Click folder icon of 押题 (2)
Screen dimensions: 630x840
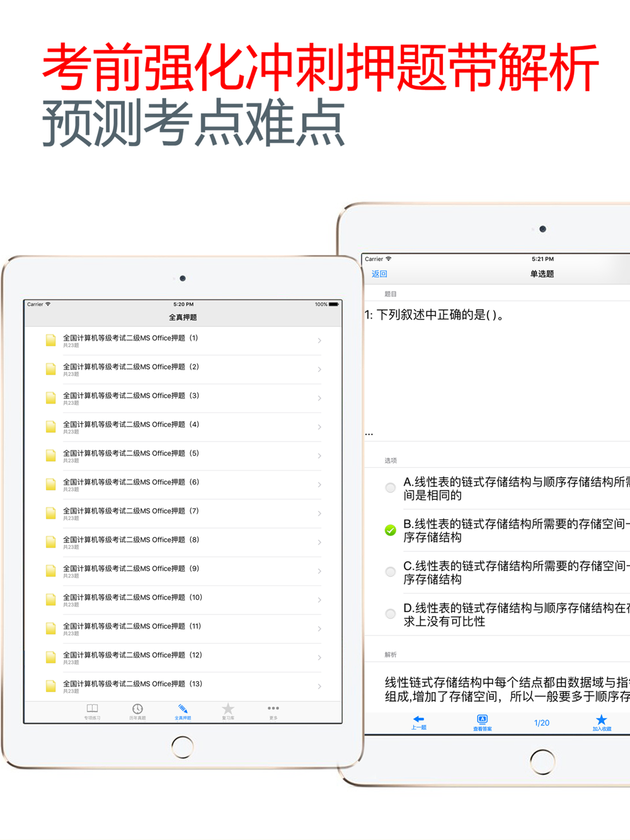click(51, 370)
